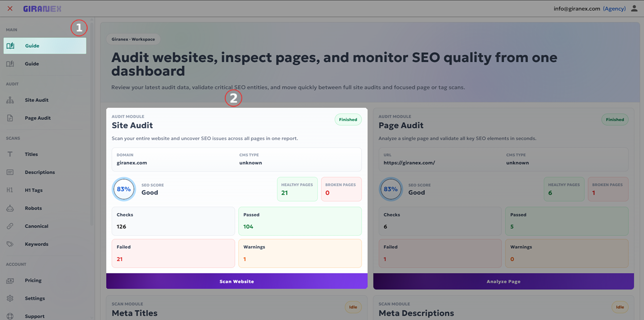644x320 pixels.
Task: Click the Warnings 1 tile
Action: click(300, 253)
